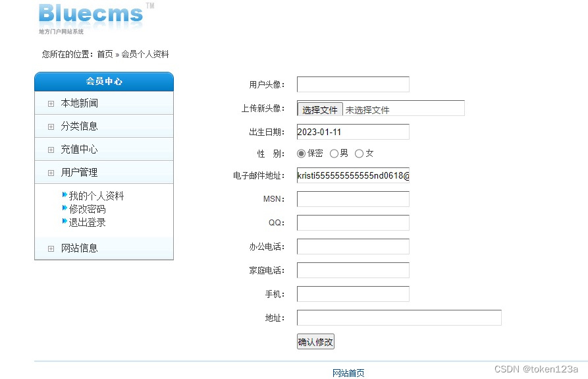The image size is (588, 379).
Task: Click the 会员中心 panel header
Action: pos(104,82)
